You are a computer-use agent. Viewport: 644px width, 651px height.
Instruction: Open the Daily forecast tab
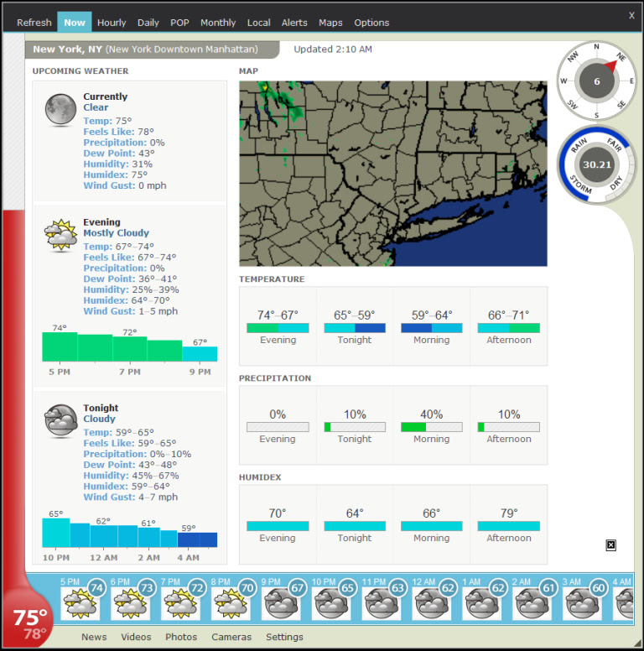pos(148,23)
